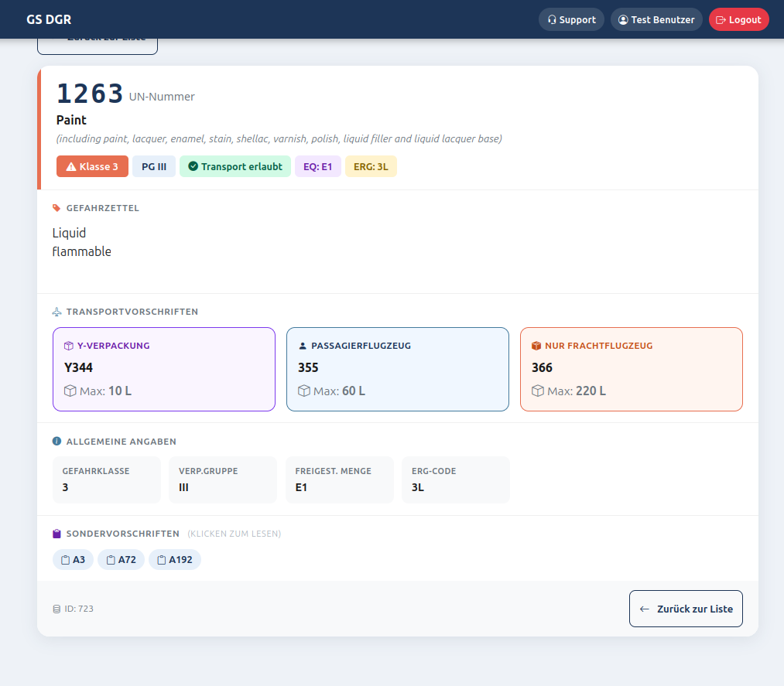
Task: Click the left arrow icon in Zurück zur Liste
Action: [x=645, y=609]
